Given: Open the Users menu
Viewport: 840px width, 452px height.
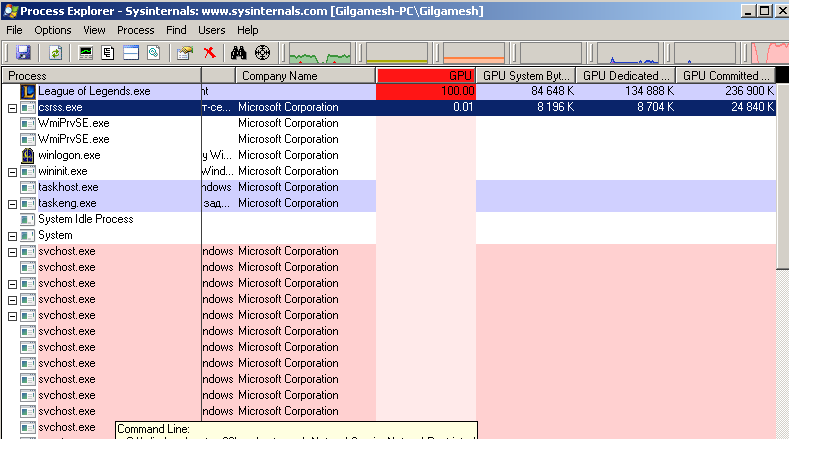Looking at the screenshot, I should [x=212, y=30].
